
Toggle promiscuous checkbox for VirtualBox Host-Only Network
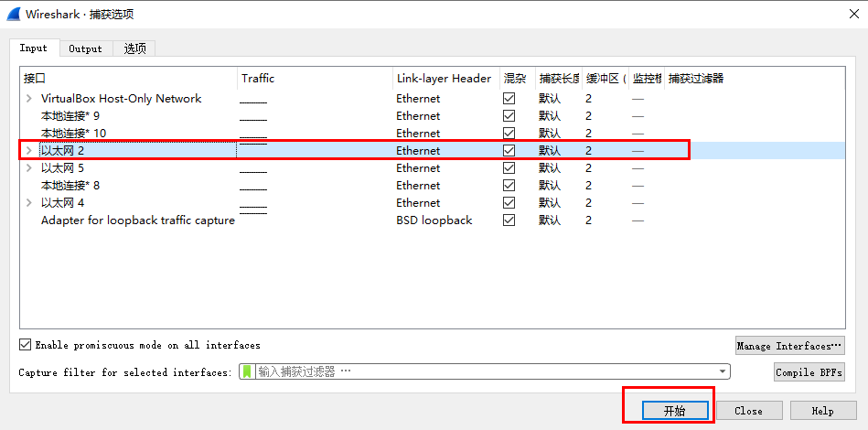[x=509, y=99]
